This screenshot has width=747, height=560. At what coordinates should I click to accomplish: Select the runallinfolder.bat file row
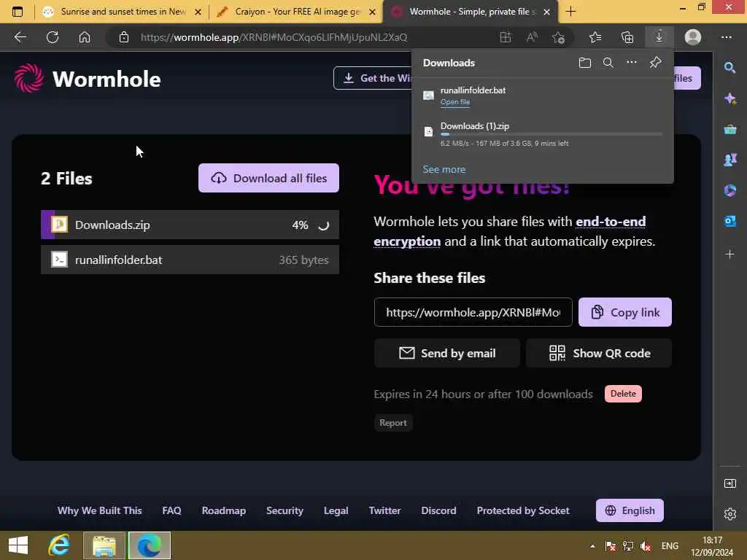coord(190,260)
